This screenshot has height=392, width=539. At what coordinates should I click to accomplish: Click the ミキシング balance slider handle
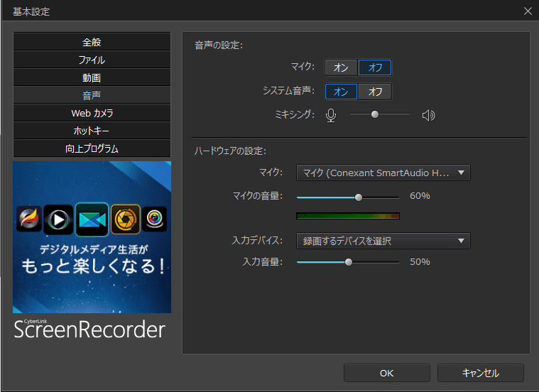(x=375, y=114)
